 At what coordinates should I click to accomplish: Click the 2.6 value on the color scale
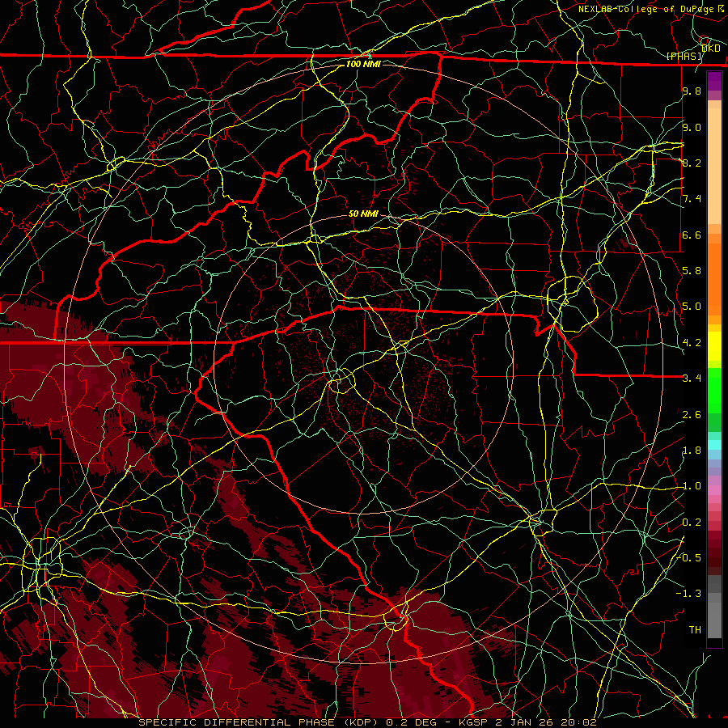[x=692, y=414]
